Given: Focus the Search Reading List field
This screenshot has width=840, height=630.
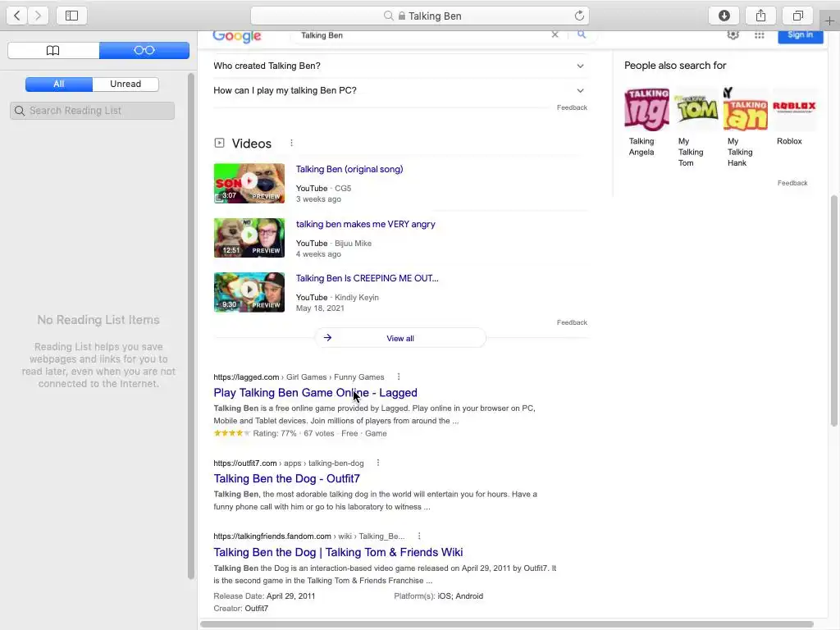Looking at the screenshot, I should pos(92,111).
